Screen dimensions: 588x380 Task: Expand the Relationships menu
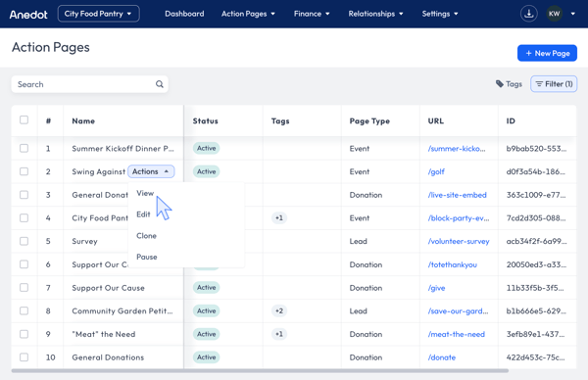click(x=375, y=14)
